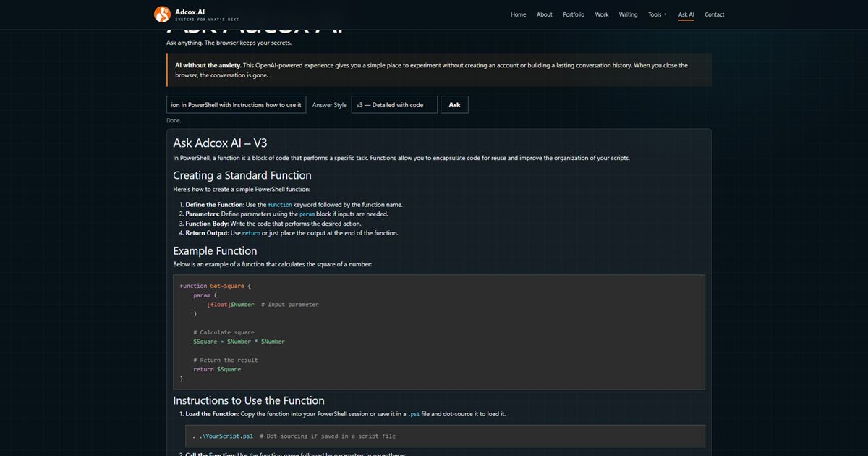868x456 pixels.
Task: Click the "# Calculate square" comment line
Action: (224, 332)
